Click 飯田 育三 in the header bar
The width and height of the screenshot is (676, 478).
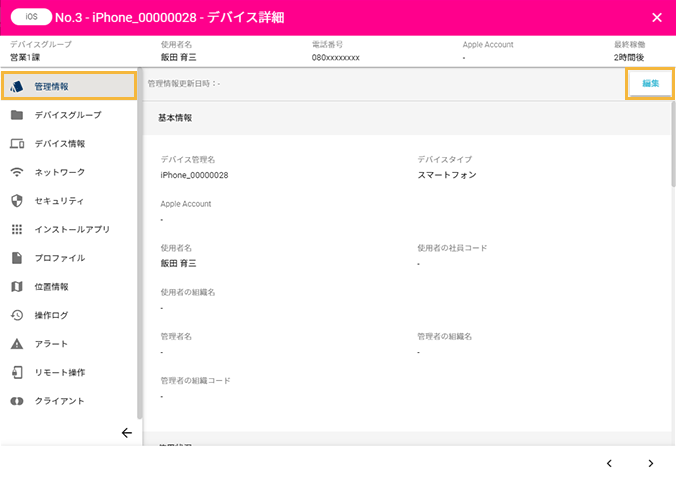pos(178,57)
